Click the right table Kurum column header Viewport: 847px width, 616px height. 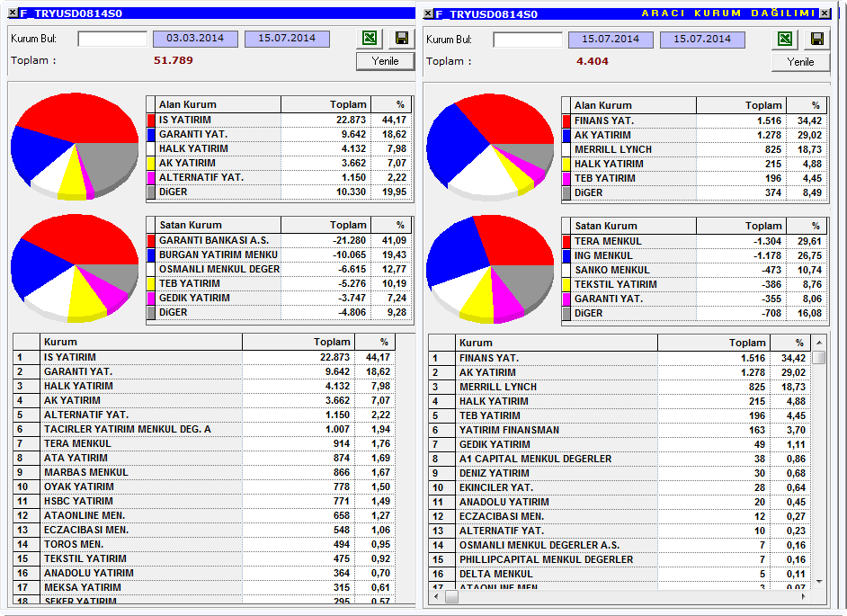pos(557,344)
